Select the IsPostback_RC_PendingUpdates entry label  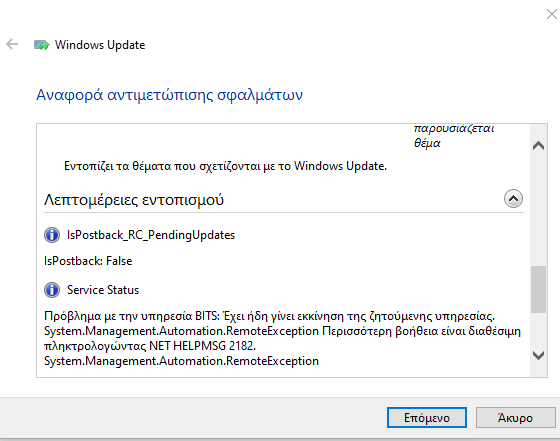point(151,235)
